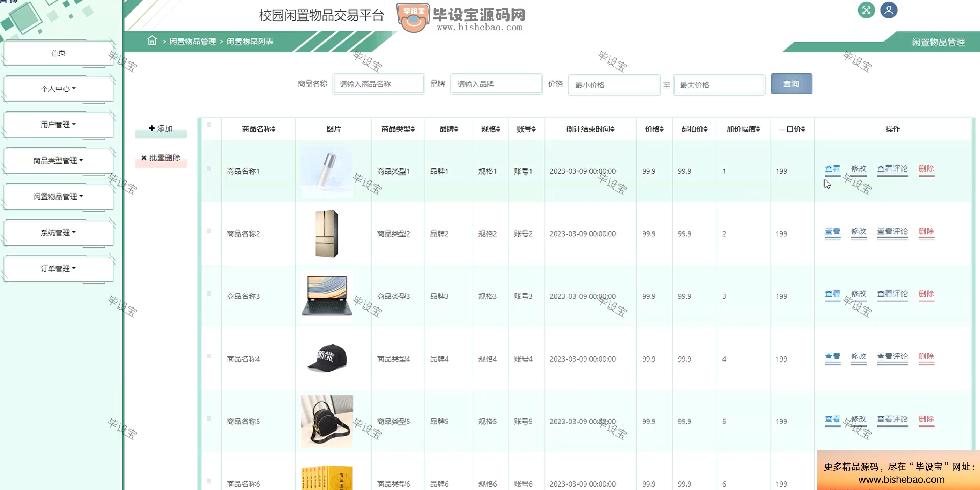Click 查看评论 link for 商品名称3
The width and height of the screenshot is (980, 490).
click(x=892, y=294)
